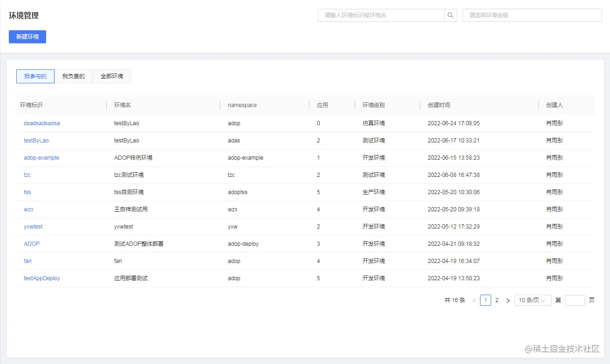This screenshot has height=364, width=610.
Task: Click the 创建人 column header
Action: coord(555,105)
